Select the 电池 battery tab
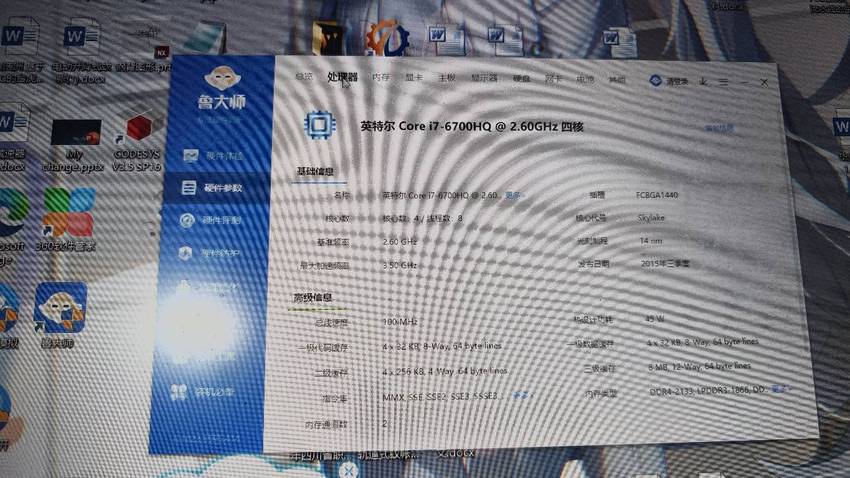 point(585,80)
